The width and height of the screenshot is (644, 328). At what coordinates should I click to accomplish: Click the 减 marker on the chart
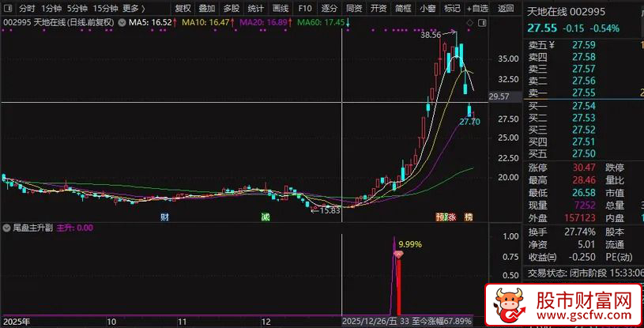pyautogui.click(x=266, y=217)
